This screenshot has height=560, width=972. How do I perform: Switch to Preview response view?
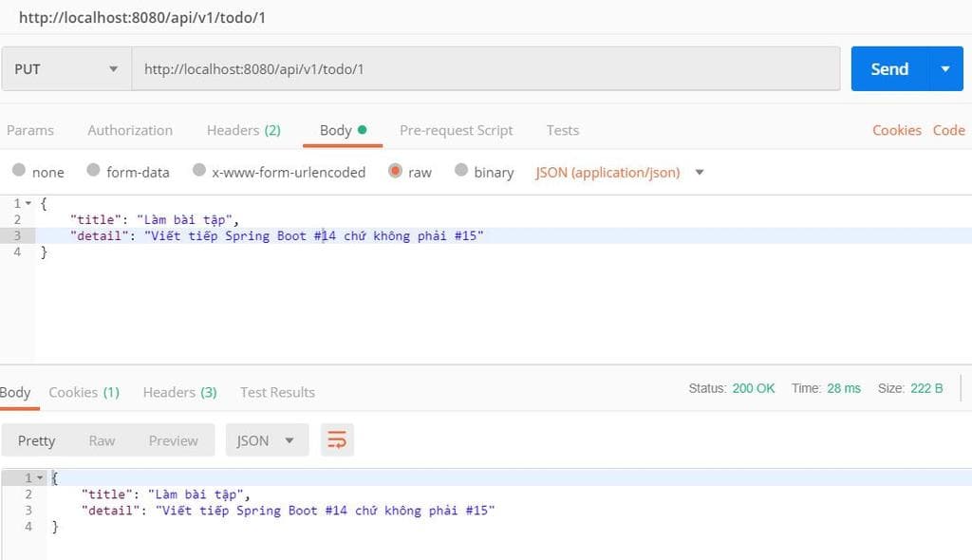click(x=174, y=440)
